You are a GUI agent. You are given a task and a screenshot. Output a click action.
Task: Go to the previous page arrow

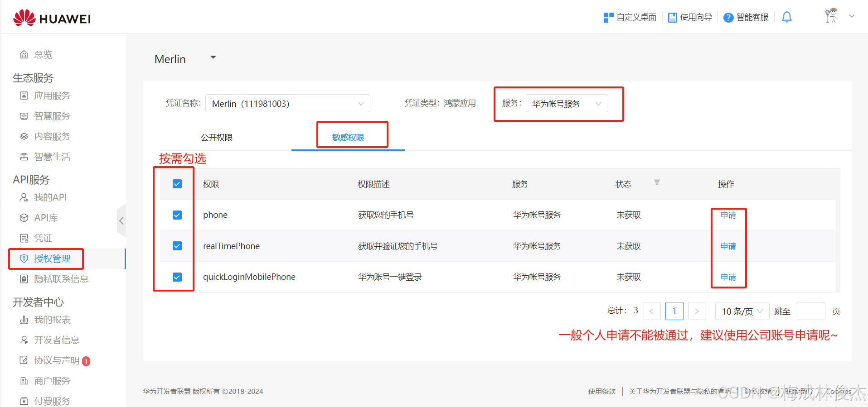[651, 311]
